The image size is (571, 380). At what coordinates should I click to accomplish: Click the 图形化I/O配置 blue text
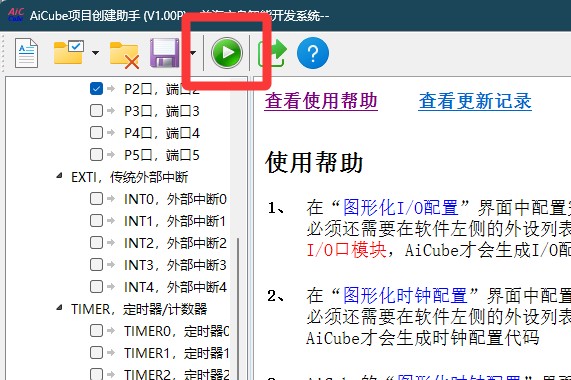tap(401, 208)
